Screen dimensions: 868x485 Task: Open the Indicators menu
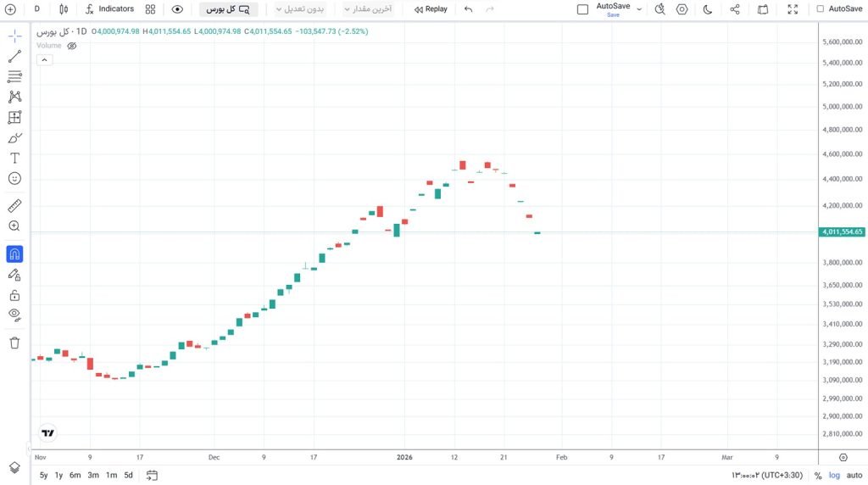tap(109, 9)
